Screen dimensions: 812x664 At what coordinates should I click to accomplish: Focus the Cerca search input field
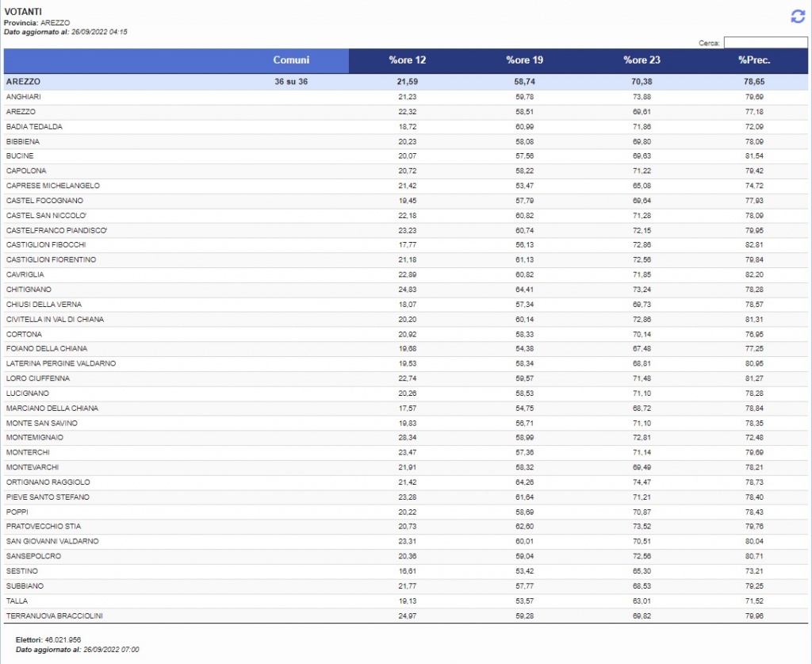[x=765, y=43]
